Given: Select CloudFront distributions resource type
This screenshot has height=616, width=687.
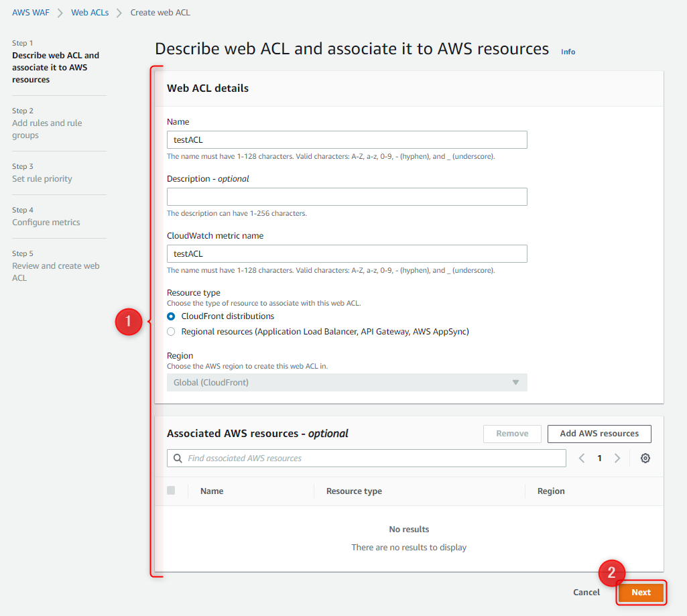Looking at the screenshot, I should (x=172, y=316).
